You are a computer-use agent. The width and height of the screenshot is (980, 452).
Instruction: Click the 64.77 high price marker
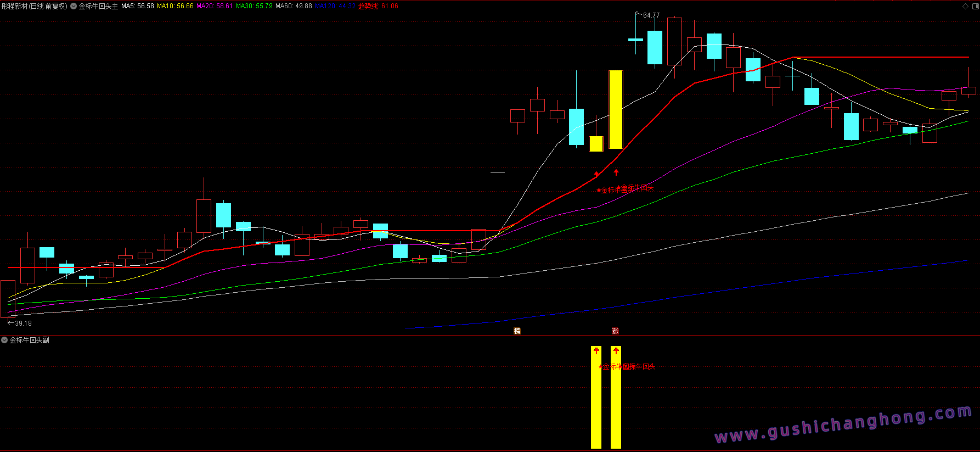point(651,15)
